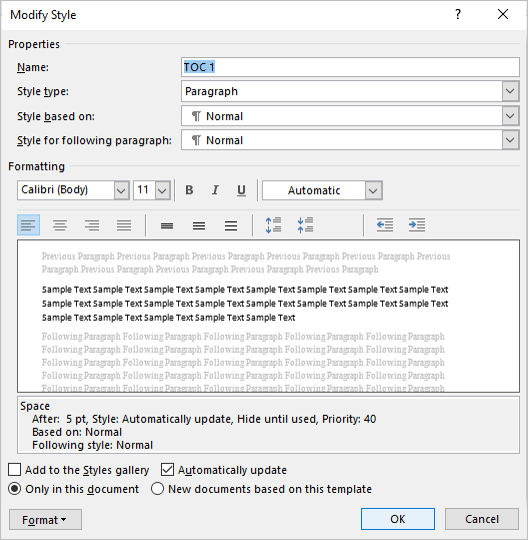This screenshot has width=528, height=540.
Task: Click the Cancel button
Action: [x=482, y=519]
